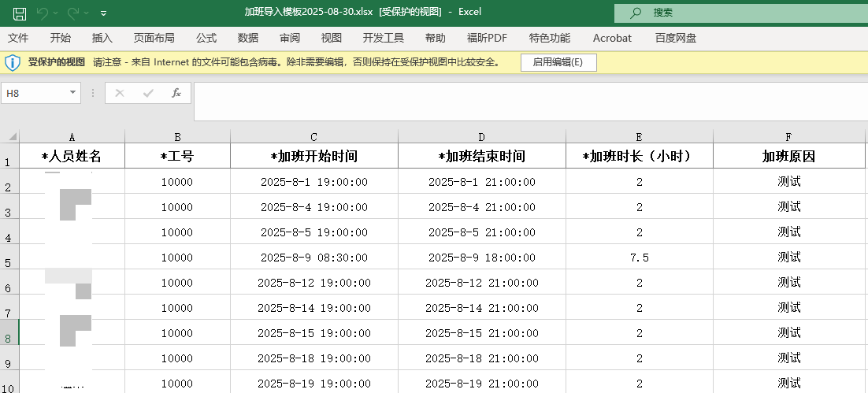The image size is (868, 393).
Task: Click the Select All corner triangle
Action: (x=10, y=137)
